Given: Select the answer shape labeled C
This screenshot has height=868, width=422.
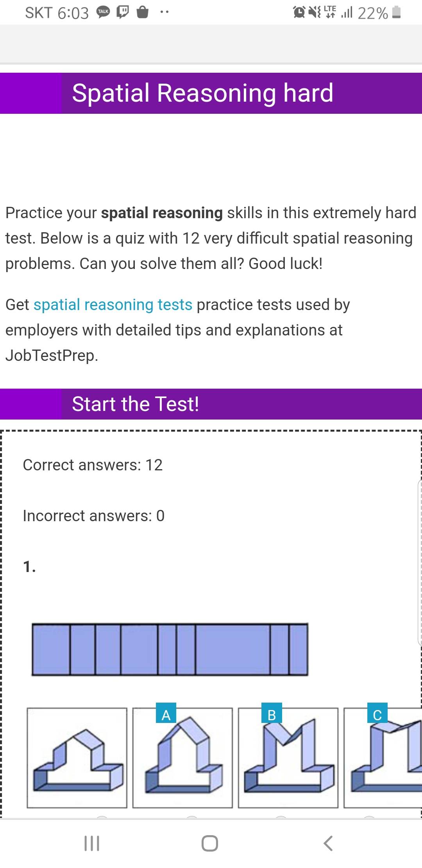Looking at the screenshot, I should (x=383, y=758).
